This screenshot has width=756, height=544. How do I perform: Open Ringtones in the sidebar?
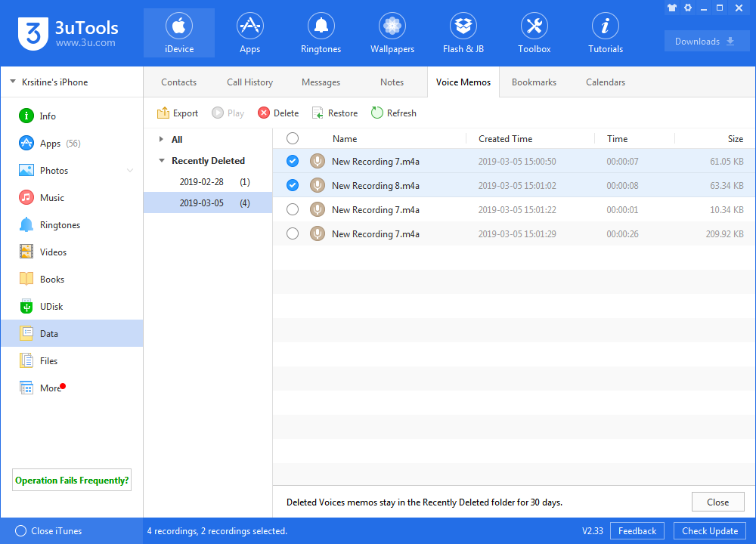pos(72,225)
